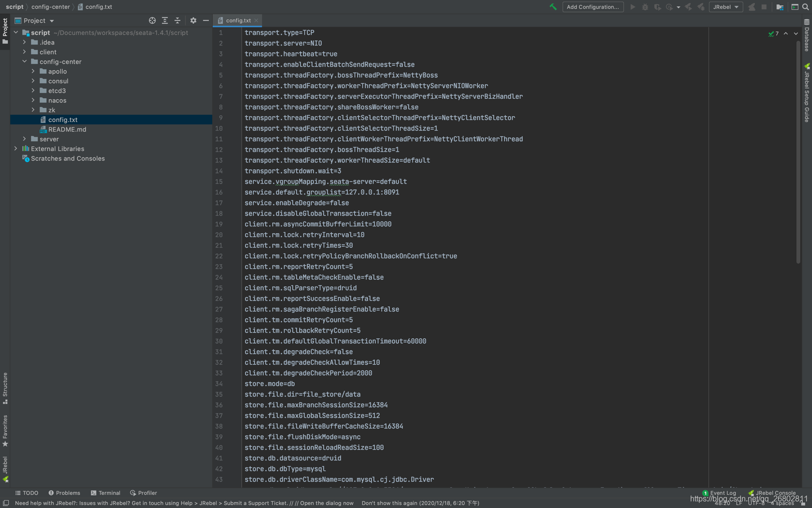The height and width of the screenshot is (508, 812).
Task: Click the Debug bug icon
Action: (645, 7)
